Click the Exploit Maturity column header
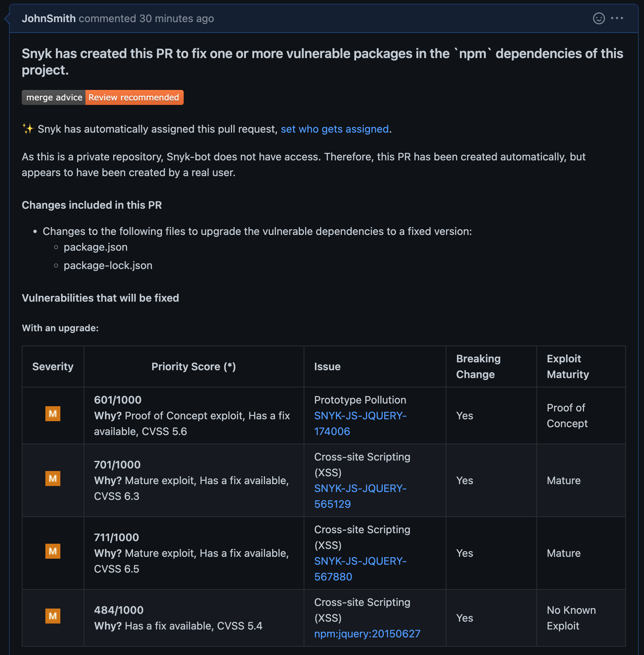This screenshot has width=644, height=655. [x=568, y=366]
